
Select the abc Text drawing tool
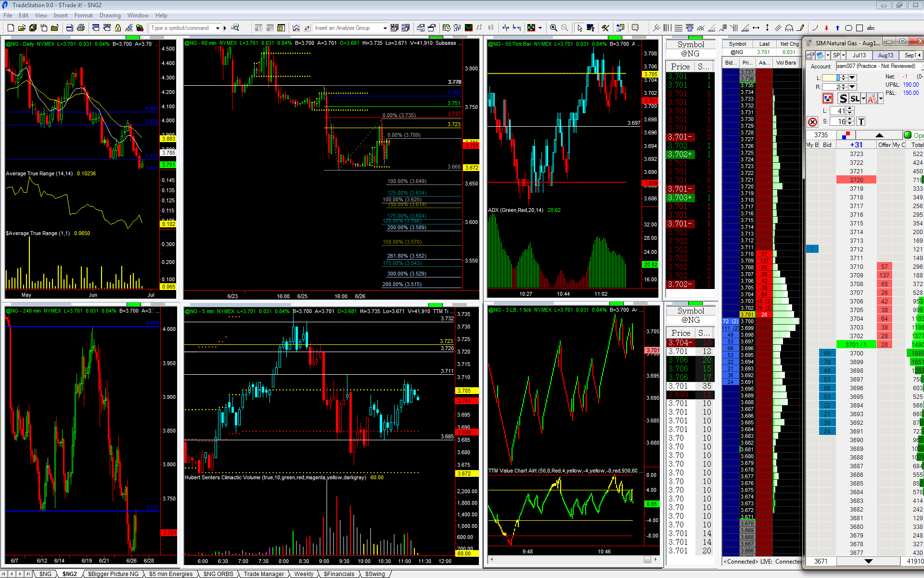pyautogui.click(x=871, y=28)
